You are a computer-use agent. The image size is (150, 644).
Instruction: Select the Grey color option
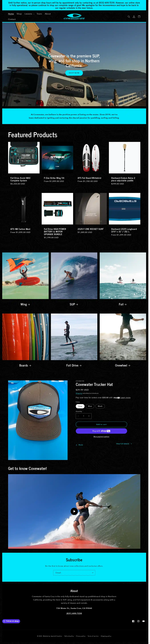pos(80,406)
